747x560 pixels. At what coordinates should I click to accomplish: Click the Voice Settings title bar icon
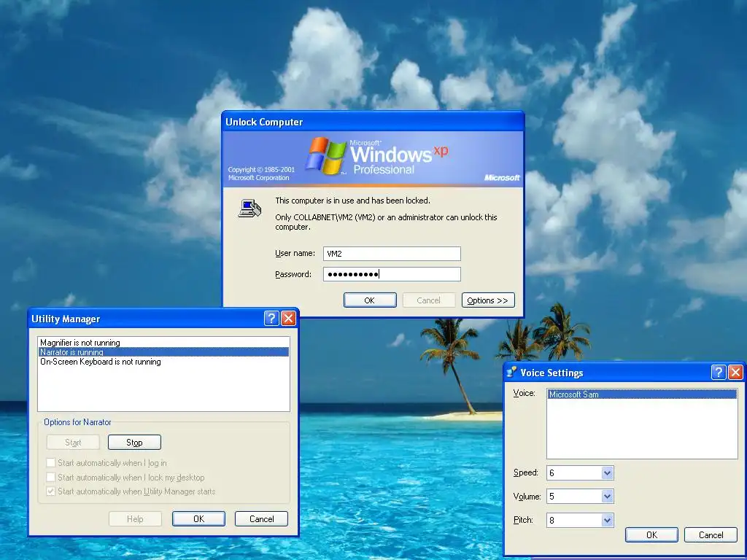click(512, 373)
